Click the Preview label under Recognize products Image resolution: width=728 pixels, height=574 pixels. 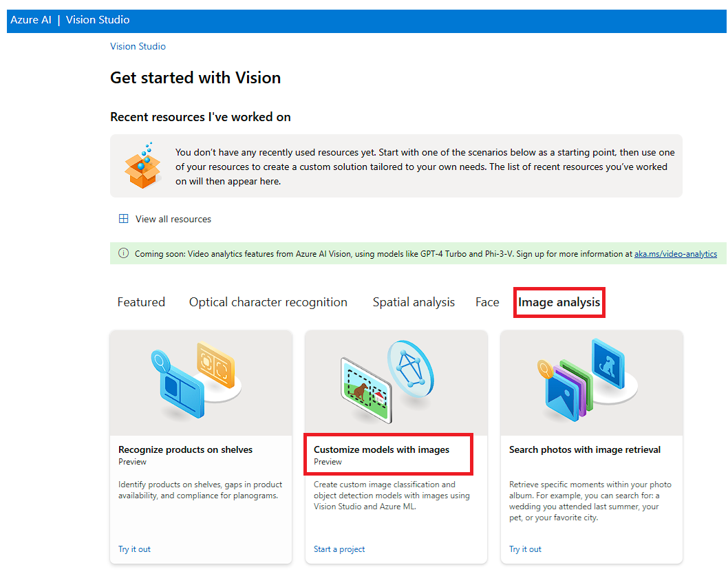click(132, 462)
